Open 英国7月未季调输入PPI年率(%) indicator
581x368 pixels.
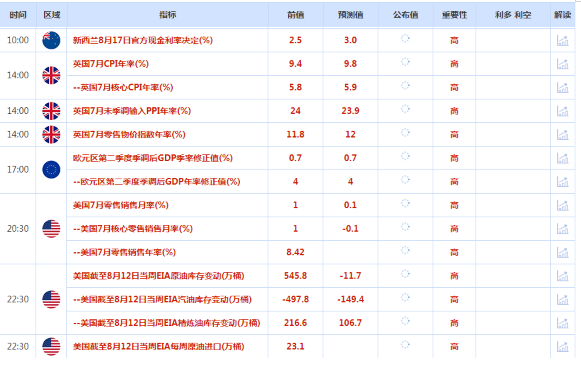coord(132,111)
